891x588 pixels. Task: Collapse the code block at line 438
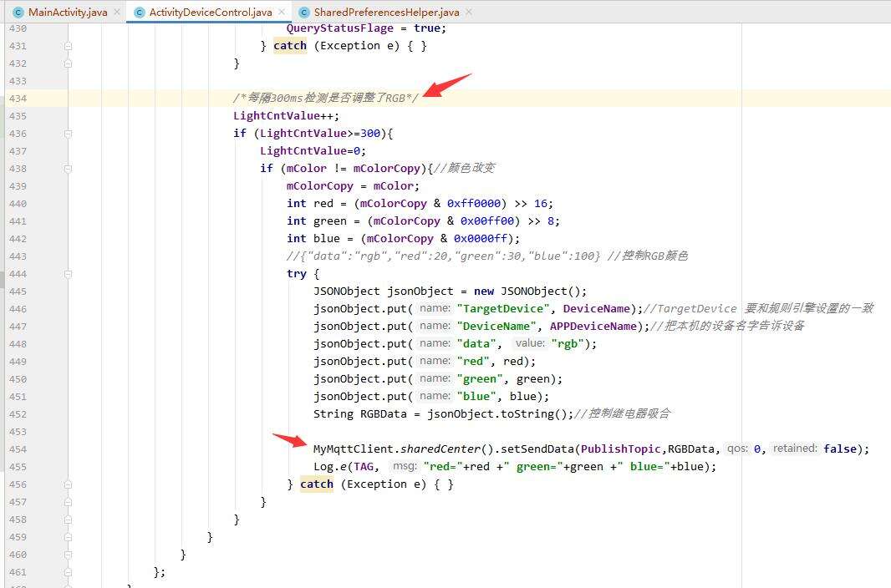(x=68, y=169)
